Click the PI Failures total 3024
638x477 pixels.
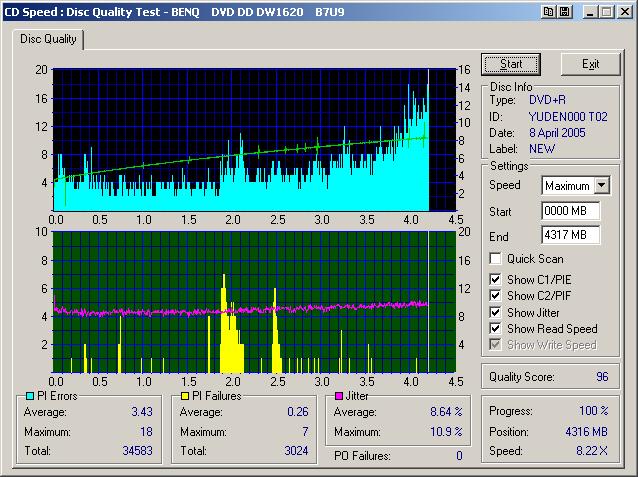[x=296, y=451]
